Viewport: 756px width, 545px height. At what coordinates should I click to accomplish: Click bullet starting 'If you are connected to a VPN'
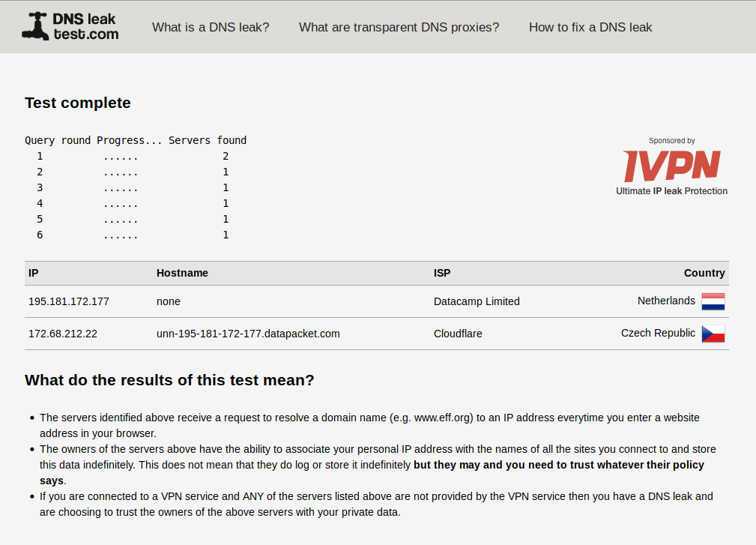coord(376,505)
